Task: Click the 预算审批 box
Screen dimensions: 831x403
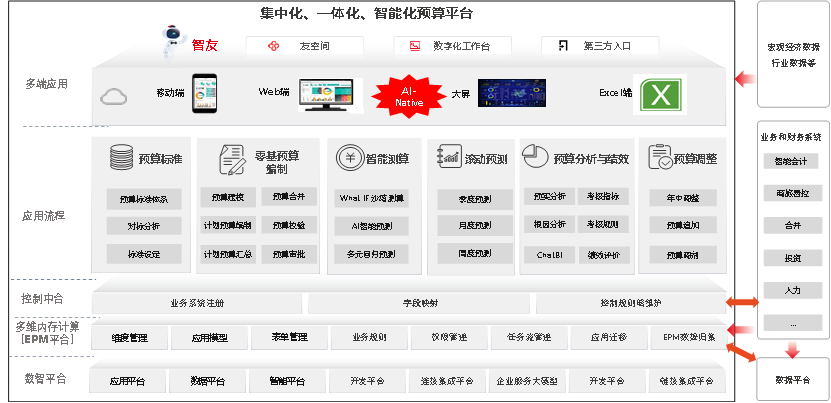Action: pos(289,254)
